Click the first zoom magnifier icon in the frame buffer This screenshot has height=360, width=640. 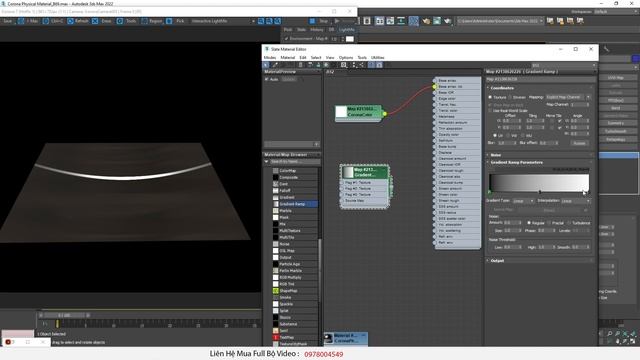pyautogui.click(x=261, y=21)
